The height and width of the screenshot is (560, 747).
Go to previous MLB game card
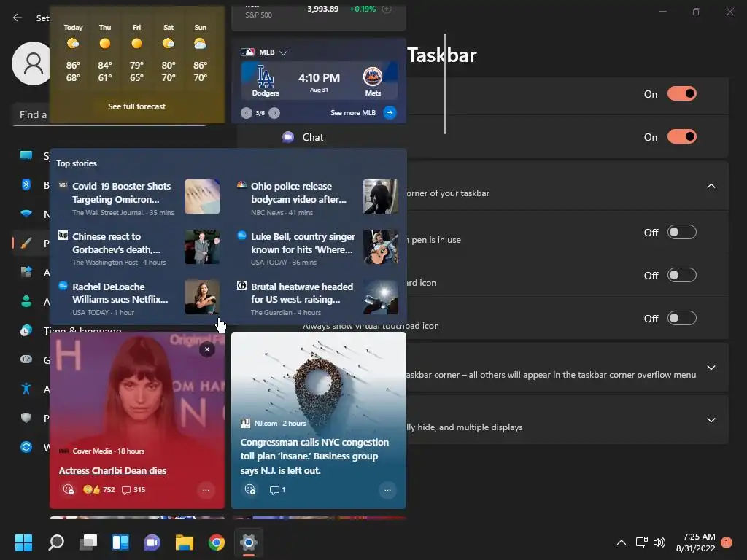tap(247, 113)
